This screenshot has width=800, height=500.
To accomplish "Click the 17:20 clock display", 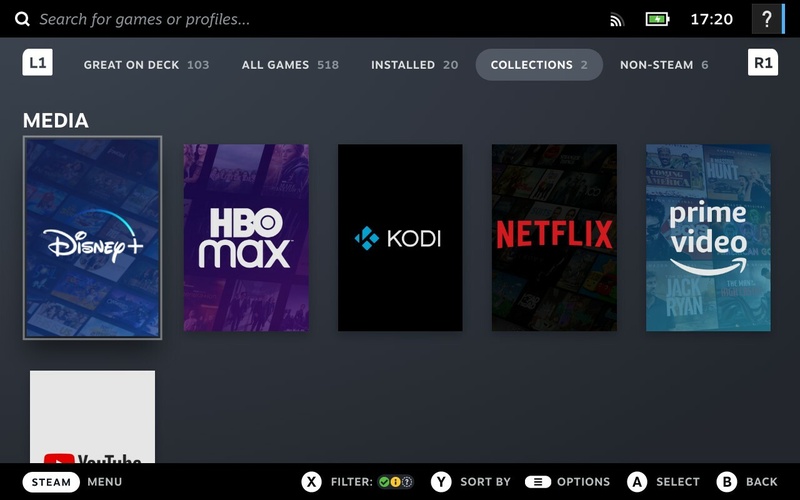I will [711, 19].
